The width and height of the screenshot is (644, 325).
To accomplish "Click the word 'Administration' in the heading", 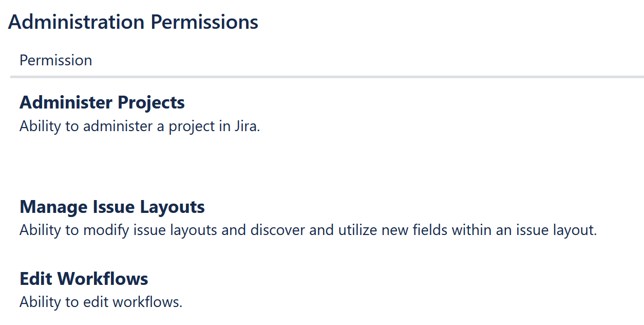I will click(76, 22).
